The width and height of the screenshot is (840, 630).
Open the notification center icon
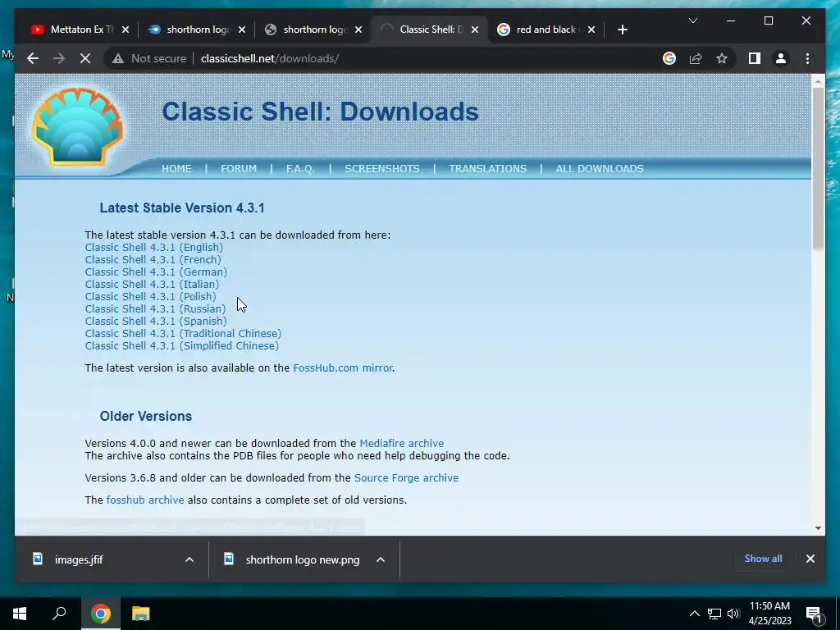pyautogui.click(x=814, y=614)
